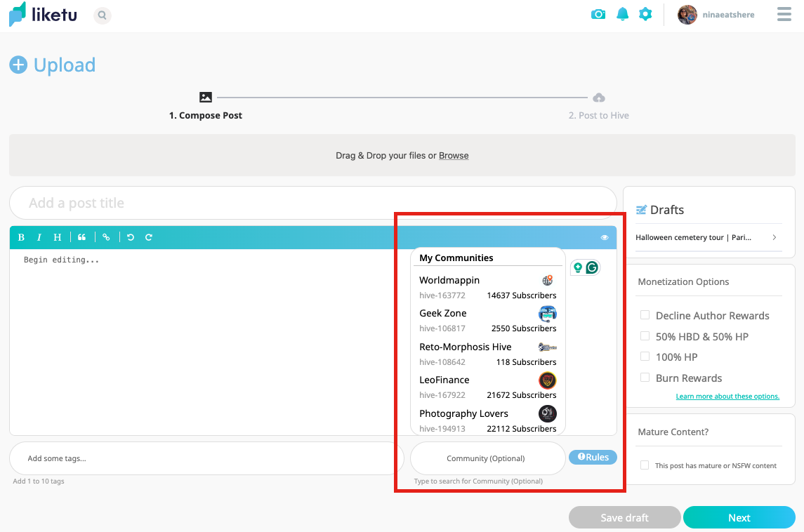Click the ninaeatshere username

point(728,15)
